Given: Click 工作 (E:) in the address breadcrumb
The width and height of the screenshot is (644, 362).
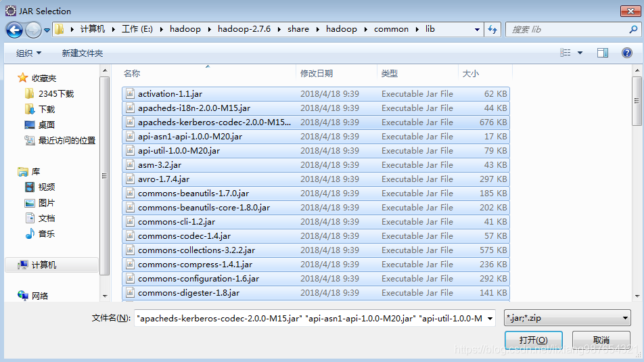Looking at the screenshot, I should tap(137, 29).
